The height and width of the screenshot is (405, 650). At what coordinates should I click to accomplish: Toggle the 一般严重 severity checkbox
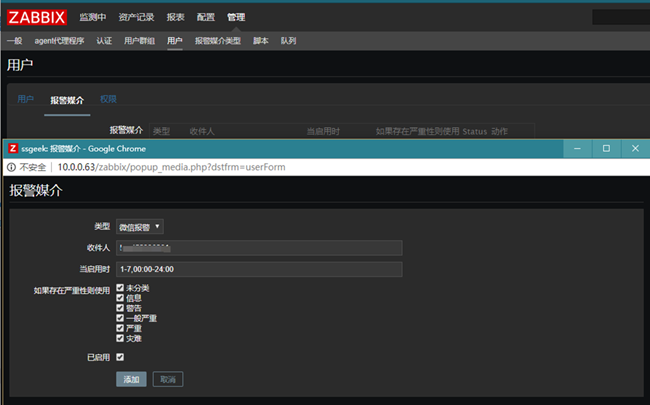tap(120, 318)
